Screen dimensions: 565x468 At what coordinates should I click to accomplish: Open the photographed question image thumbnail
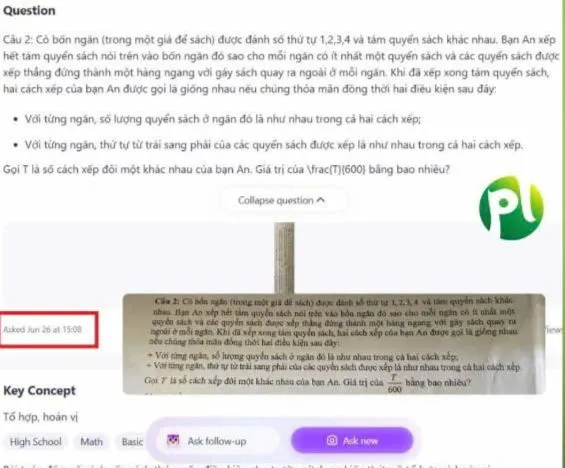334,344
